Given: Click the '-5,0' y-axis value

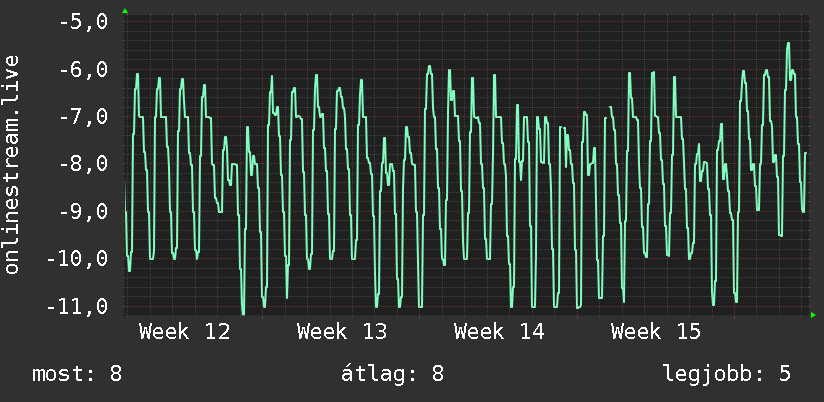Looking at the screenshot, I should (84, 22).
